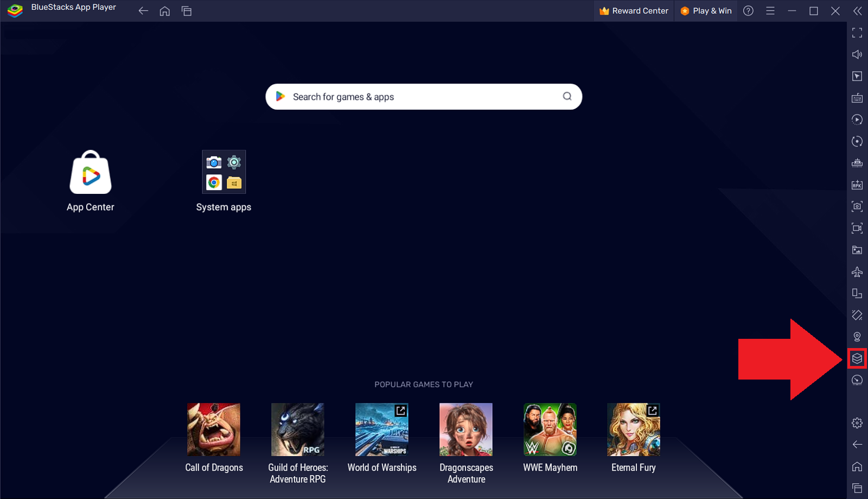Open the Media Manager
The image size is (868, 499).
[x=857, y=250]
